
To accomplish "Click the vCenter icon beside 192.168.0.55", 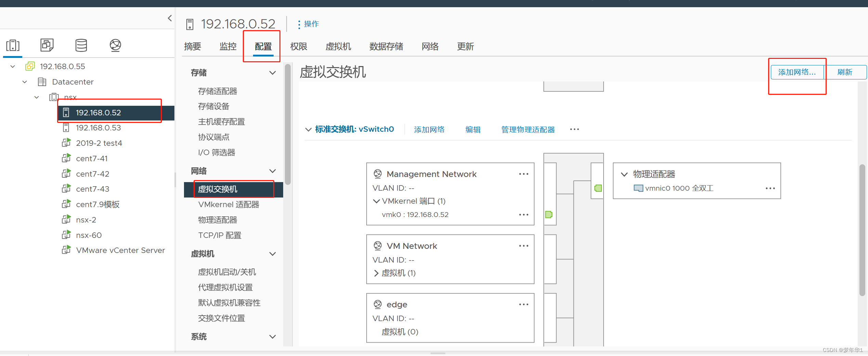I will click(30, 66).
